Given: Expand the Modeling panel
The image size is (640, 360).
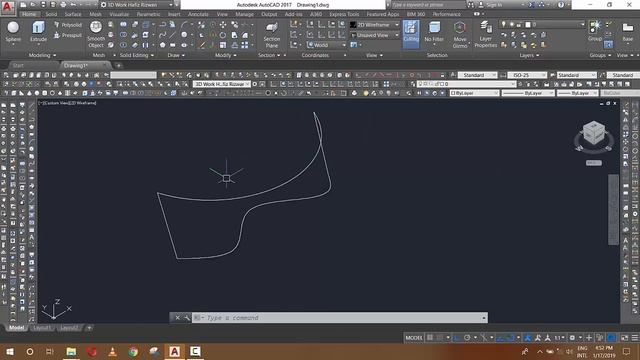Looking at the screenshot, I should point(42,55).
